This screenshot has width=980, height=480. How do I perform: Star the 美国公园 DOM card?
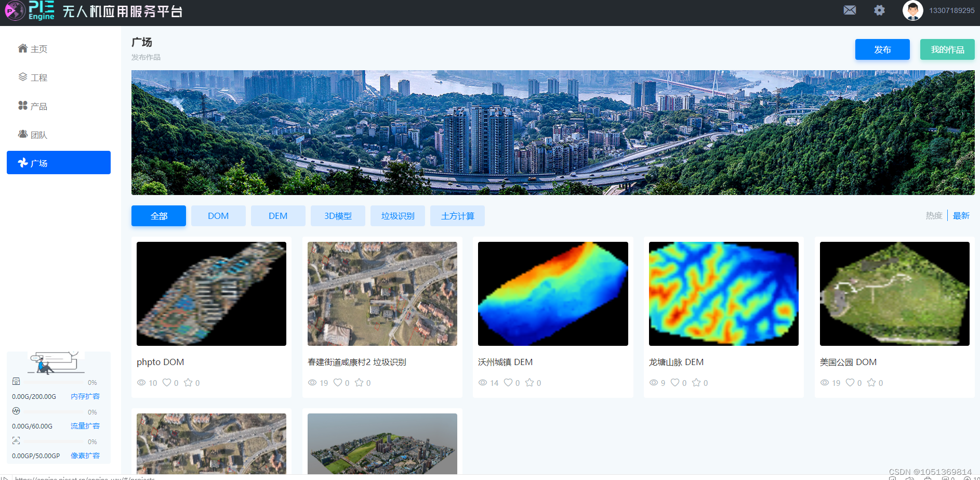pos(871,382)
